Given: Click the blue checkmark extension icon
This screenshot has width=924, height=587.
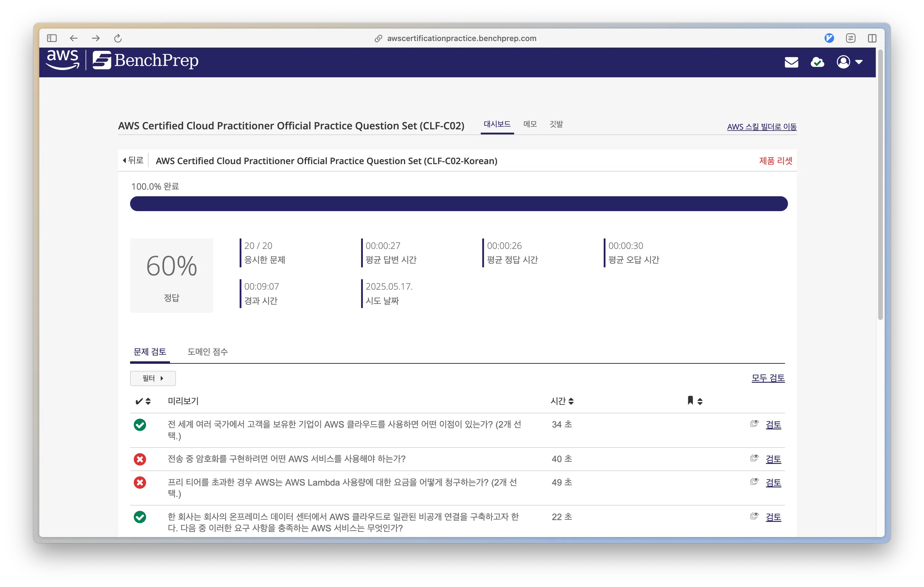Looking at the screenshot, I should point(829,38).
